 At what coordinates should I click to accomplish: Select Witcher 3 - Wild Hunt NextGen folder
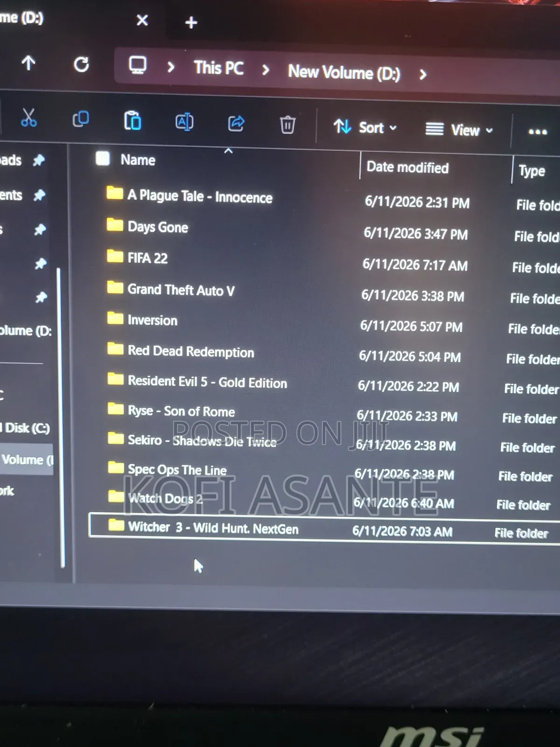tap(213, 528)
